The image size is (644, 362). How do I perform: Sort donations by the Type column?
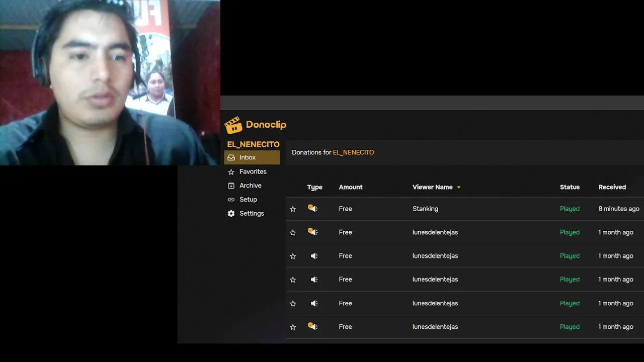pyautogui.click(x=314, y=187)
